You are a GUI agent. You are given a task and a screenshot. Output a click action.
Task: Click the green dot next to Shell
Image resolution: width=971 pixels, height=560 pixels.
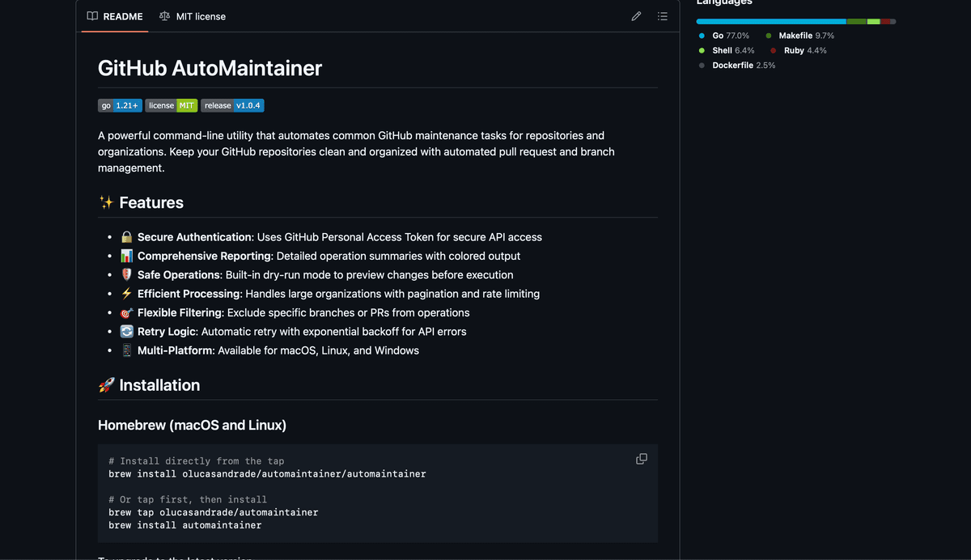(701, 50)
